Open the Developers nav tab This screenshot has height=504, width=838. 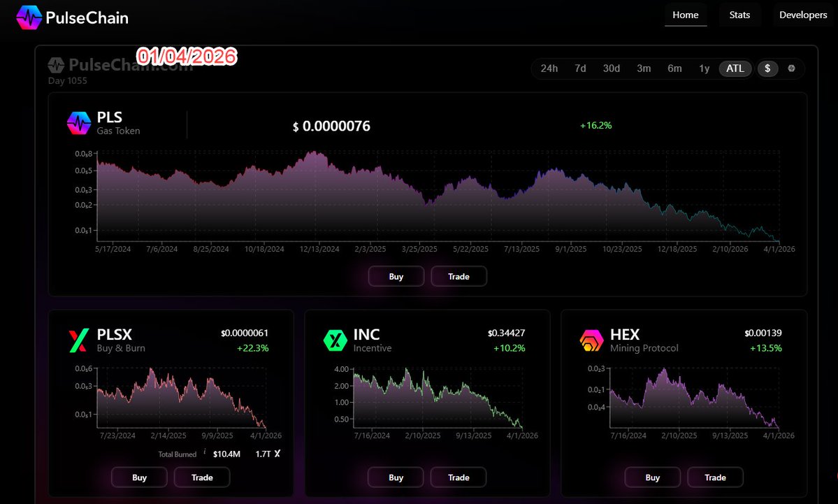[x=803, y=15]
